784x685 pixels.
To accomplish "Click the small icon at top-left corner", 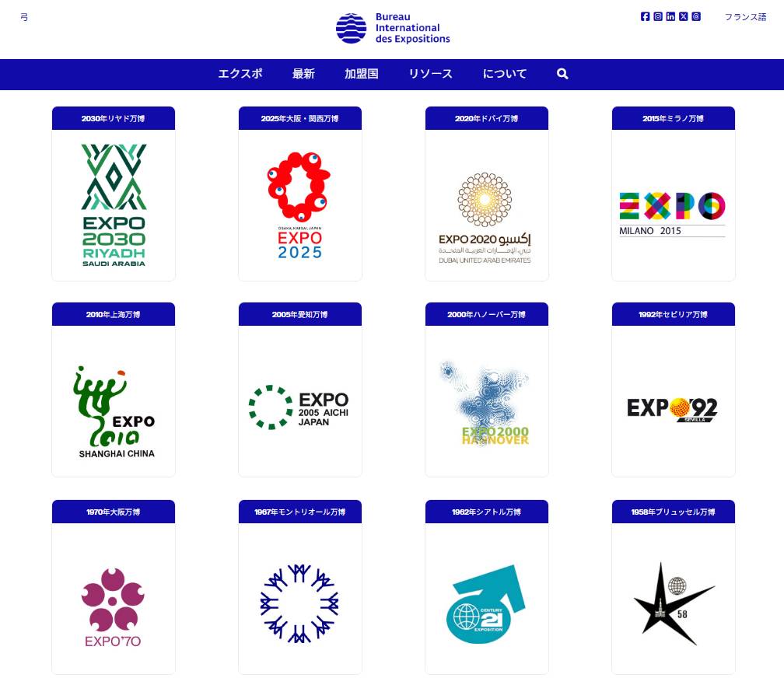I will click(24, 17).
